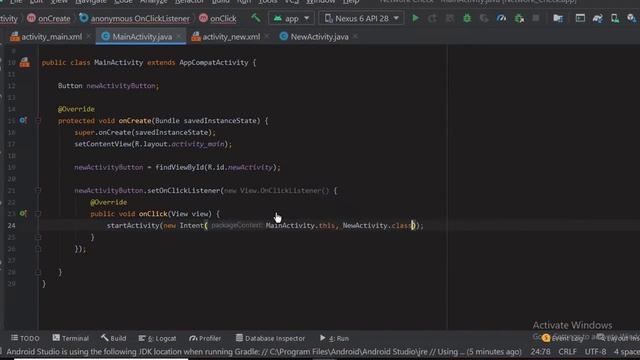Click NewActivity.class in the Intent call
The width and height of the screenshot is (640, 360).
377,225
